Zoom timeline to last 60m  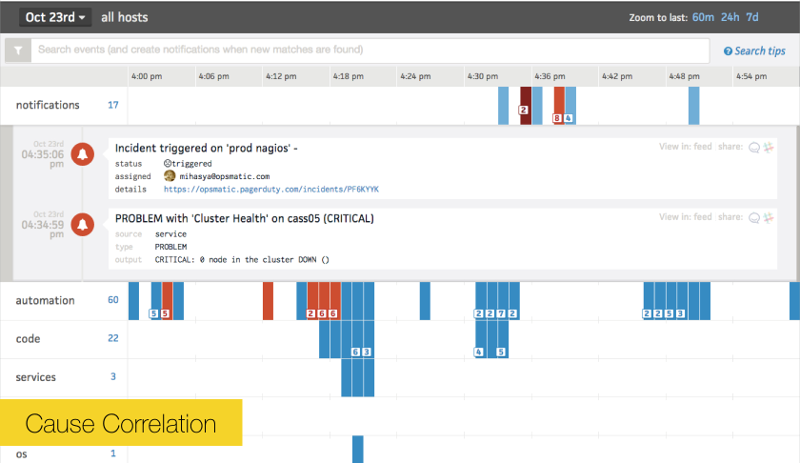[x=704, y=17]
